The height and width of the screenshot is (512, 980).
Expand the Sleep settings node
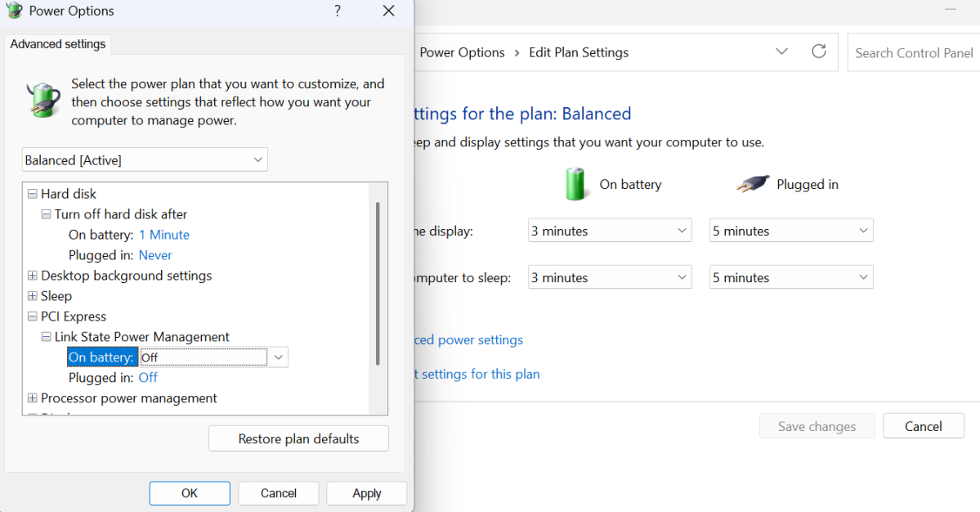33,296
